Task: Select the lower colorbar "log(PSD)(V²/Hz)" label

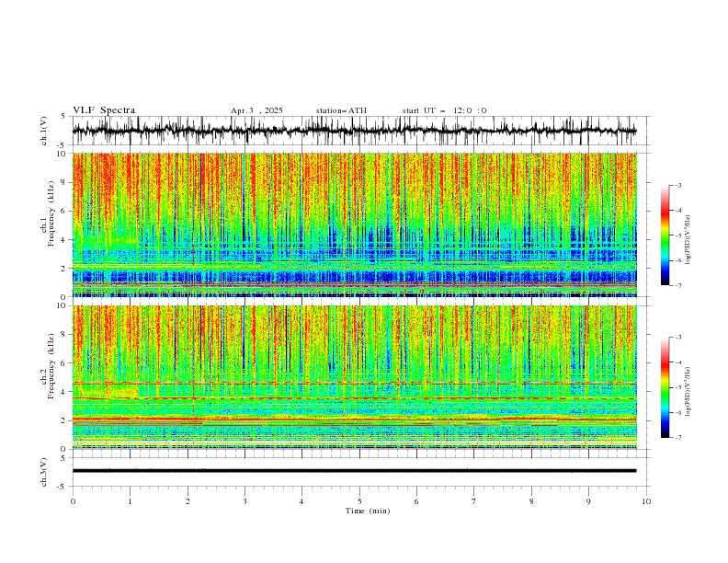Action: [688, 392]
